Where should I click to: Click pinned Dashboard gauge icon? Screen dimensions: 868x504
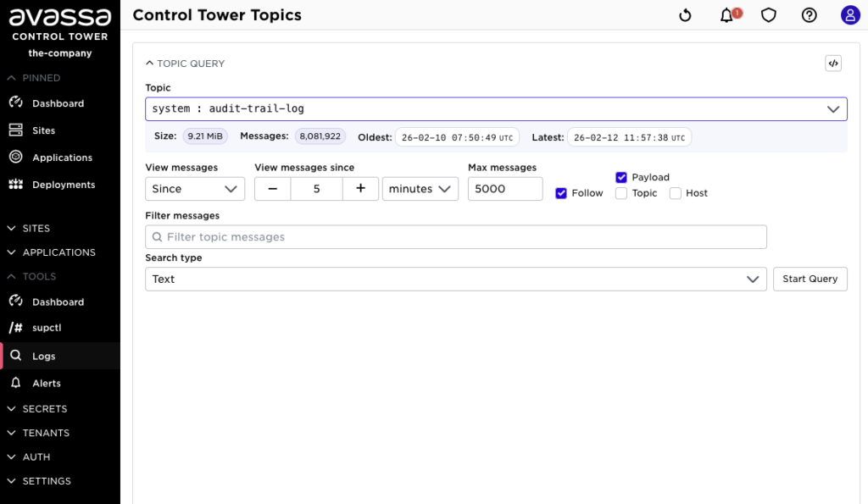pos(16,102)
